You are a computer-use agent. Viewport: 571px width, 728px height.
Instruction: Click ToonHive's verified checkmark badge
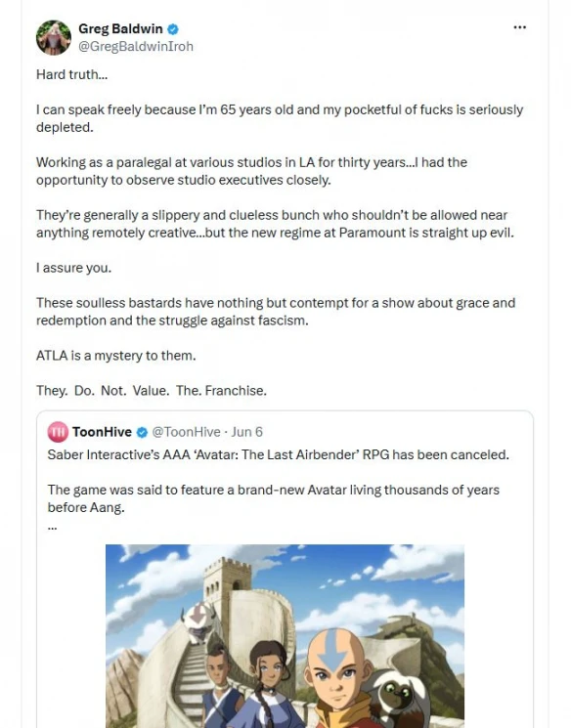coord(142,432)
